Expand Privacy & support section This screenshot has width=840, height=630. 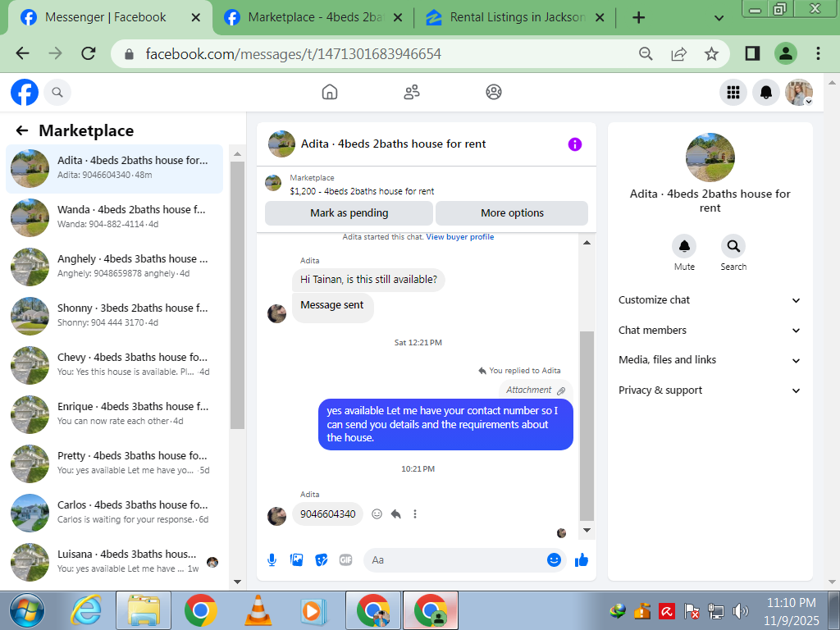(x=710, y=390)
